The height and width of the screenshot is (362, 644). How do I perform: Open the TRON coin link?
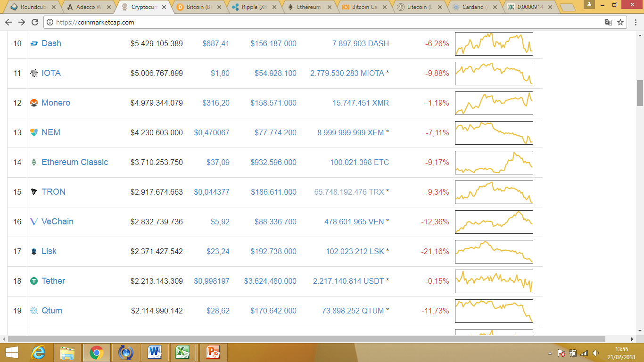pos(53,192)
